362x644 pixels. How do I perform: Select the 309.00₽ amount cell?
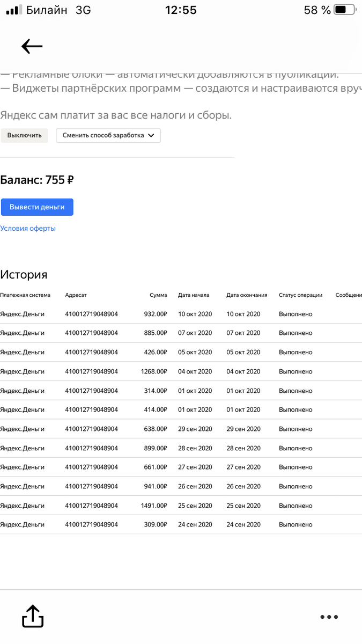click(x=156, y=525)
